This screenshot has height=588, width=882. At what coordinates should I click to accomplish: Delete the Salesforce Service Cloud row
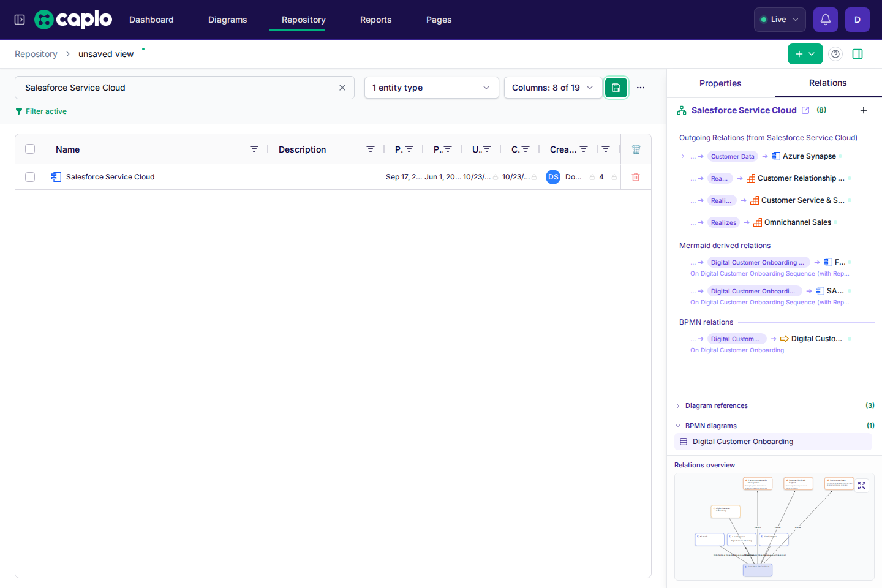click(636, 177)
